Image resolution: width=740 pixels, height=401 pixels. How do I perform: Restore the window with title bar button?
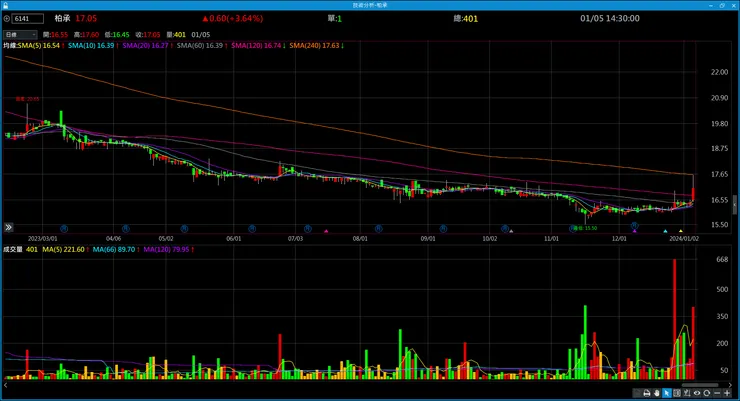[722, 5]
